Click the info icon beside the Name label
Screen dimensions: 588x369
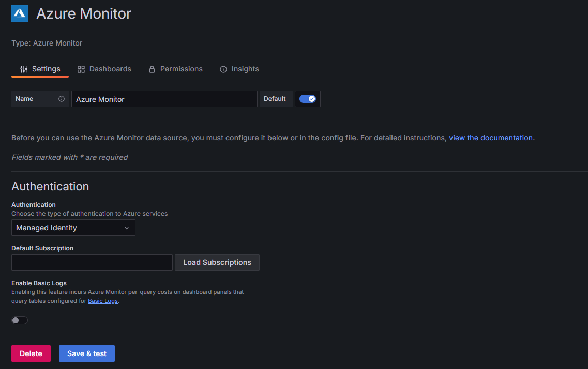coord(62,99)
